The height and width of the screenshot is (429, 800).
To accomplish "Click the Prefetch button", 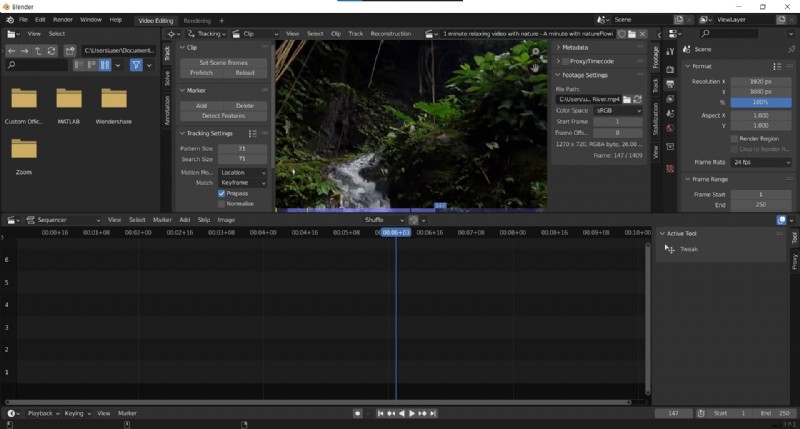I will tap(202, 73).
